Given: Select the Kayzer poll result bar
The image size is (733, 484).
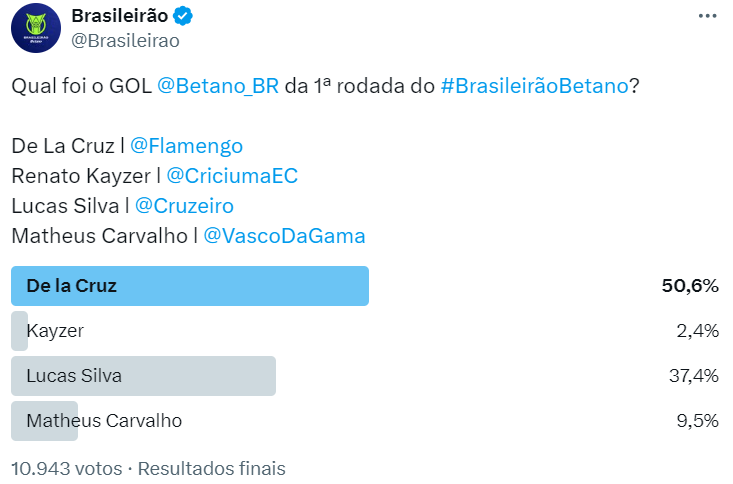Looking at the screenshot, I should click(x=20, y=331).
